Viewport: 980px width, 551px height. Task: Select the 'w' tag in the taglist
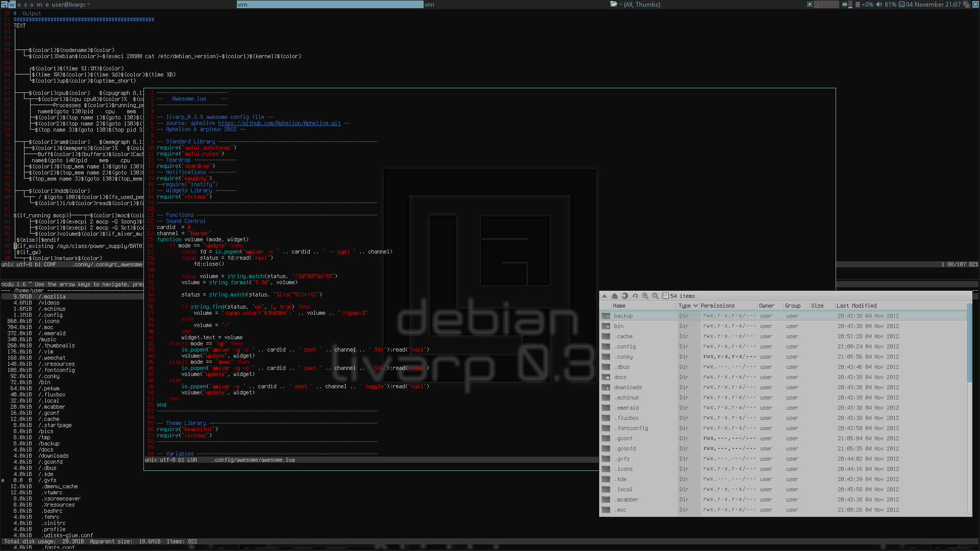pos(12,4)
